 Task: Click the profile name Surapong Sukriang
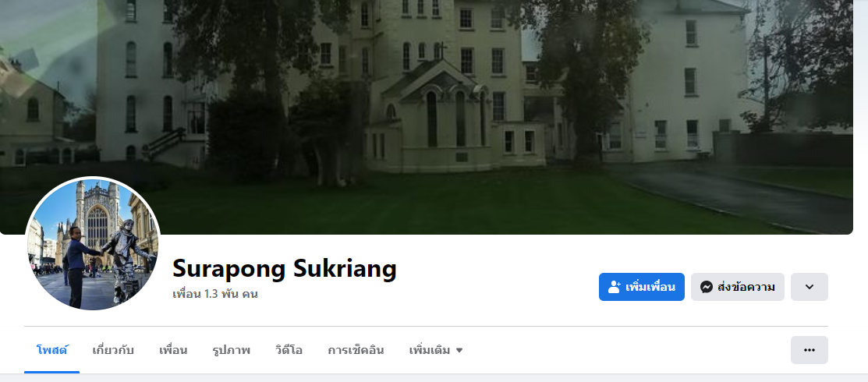285,268
